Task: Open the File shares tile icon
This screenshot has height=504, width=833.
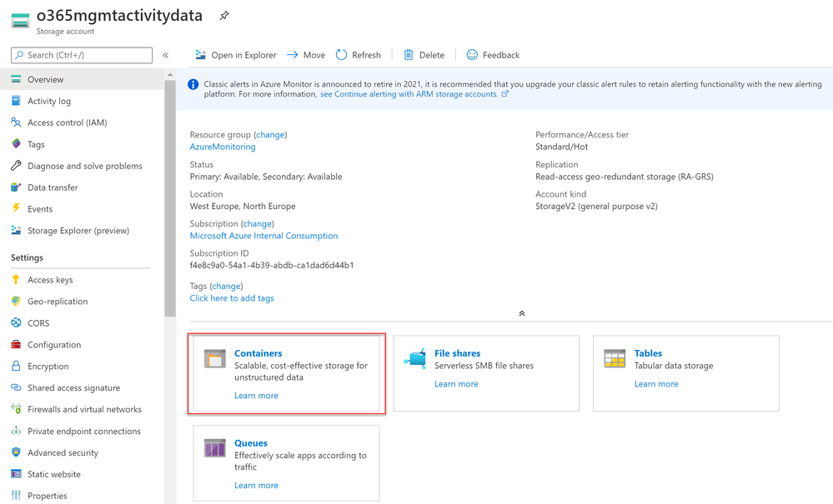Action: click(x=415, y=359)
